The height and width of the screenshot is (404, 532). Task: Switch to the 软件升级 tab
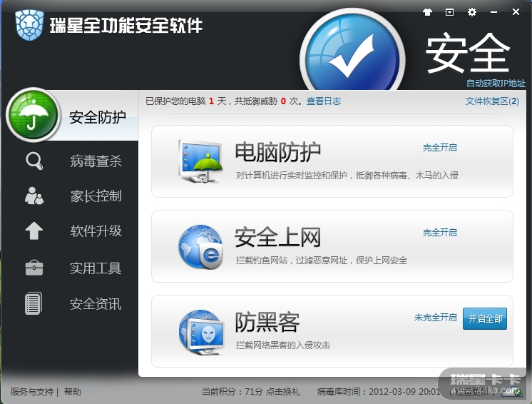96,231
